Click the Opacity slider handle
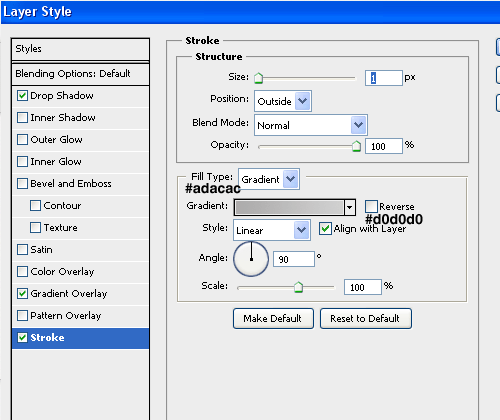Image resolution: width=500 pixels, height=420 pixels. click(356, 146)
